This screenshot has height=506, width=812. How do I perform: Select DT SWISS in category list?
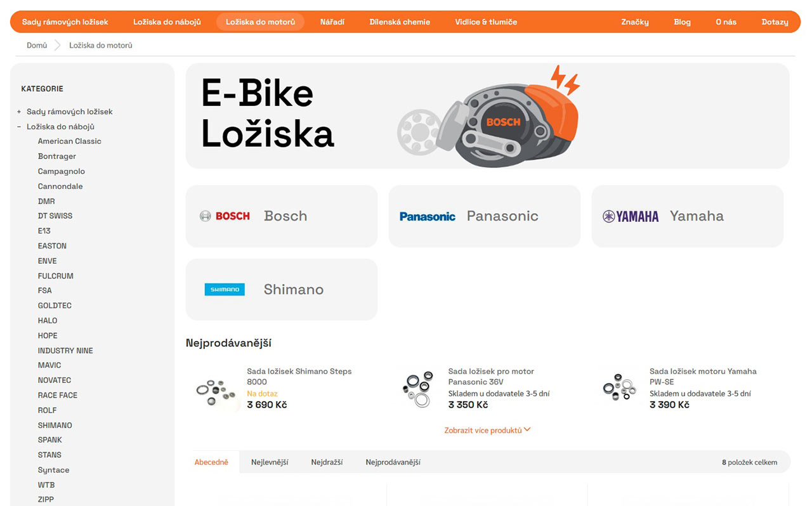click(x=55, y=216)
